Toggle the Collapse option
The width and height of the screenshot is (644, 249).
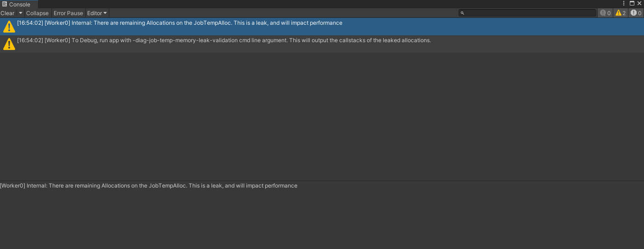(x=37, y=13)
